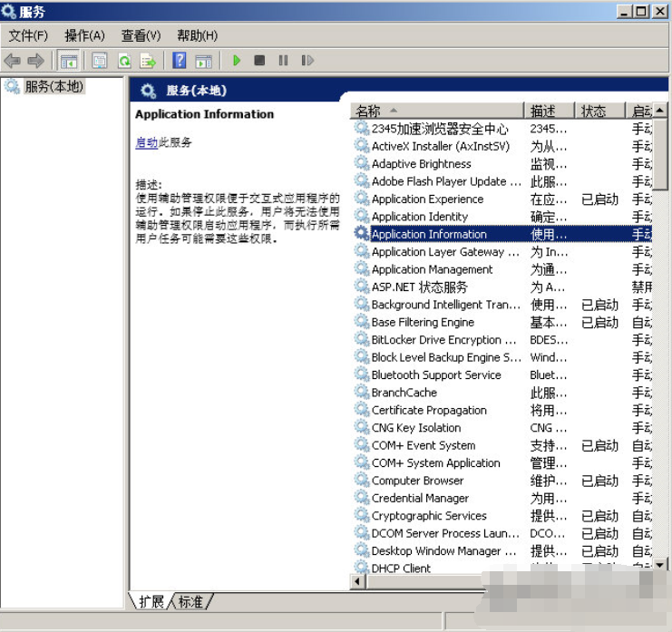Image resolution: width=672 pixels, height=632 pixels.
Task: Select 服务(本地) in the left tree
Action: pyautogui.click(x=53, y=87)
